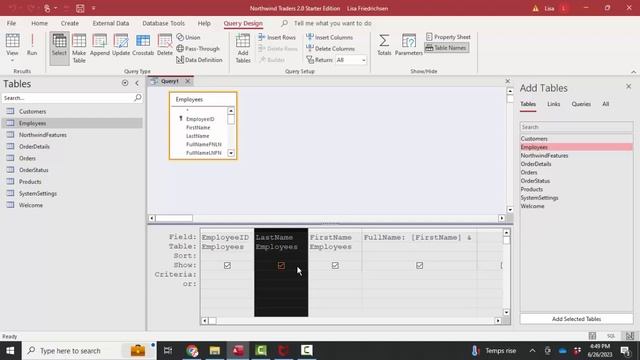The width and height of the screenshot is (640, 360).
Task: Toggle the Totals row
Action: click(x=384, y=45)
